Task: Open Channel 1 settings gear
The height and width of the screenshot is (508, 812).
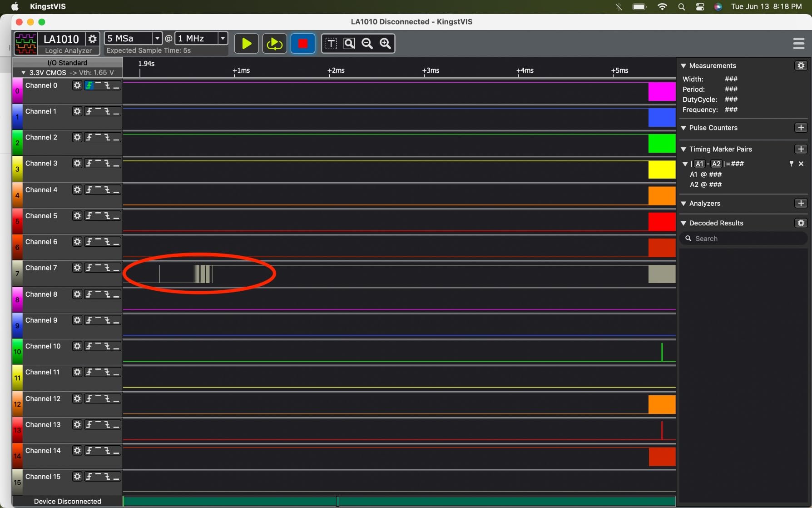Action: [77, 111]
